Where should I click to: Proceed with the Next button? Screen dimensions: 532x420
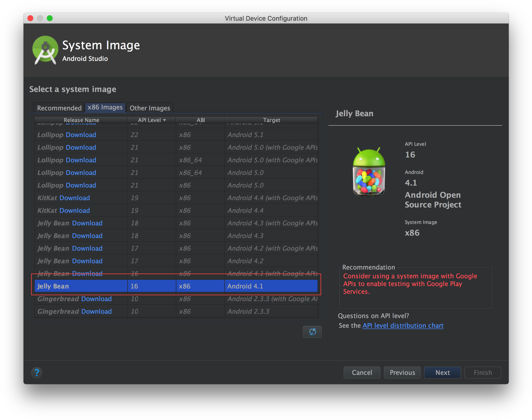[x=442, y=372]
